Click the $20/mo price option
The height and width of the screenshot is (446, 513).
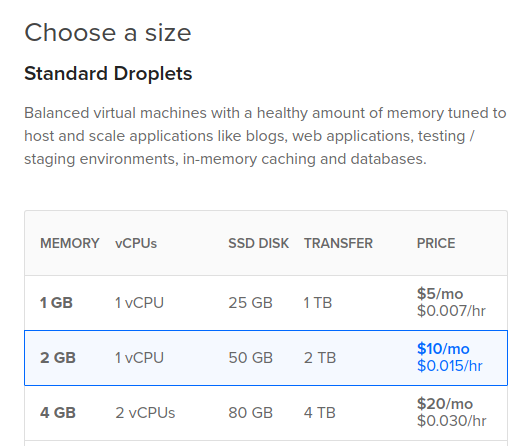coord(445,404)
